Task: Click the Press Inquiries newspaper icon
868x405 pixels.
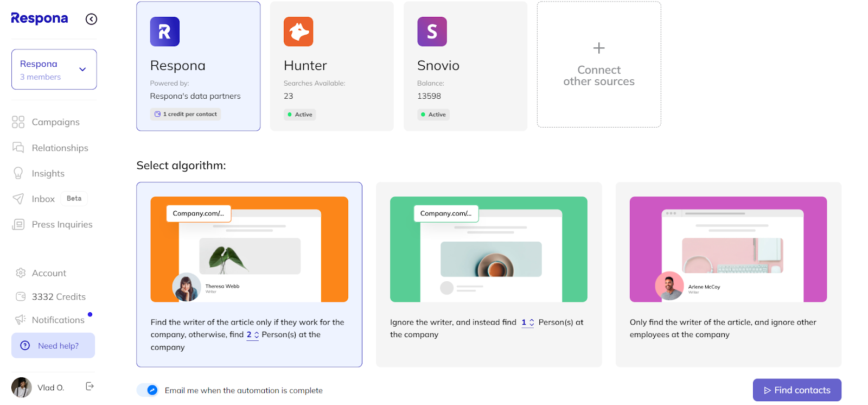Action: 18,224
